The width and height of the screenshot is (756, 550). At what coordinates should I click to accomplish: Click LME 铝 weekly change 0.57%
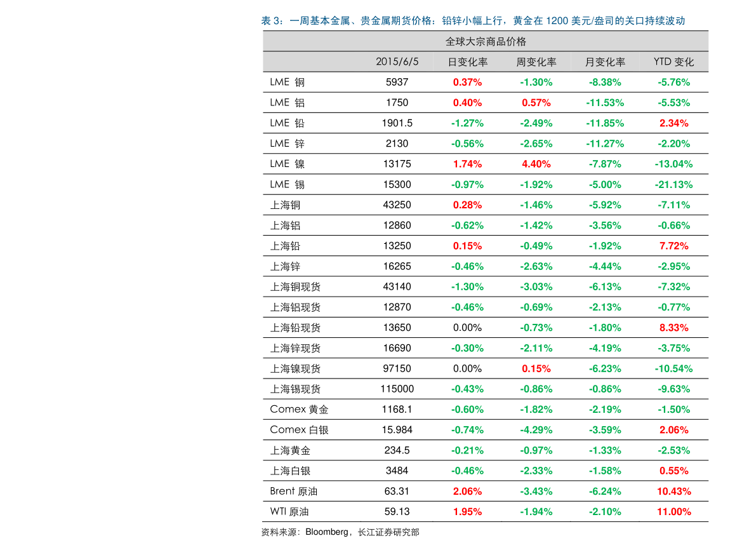[536, 103]
